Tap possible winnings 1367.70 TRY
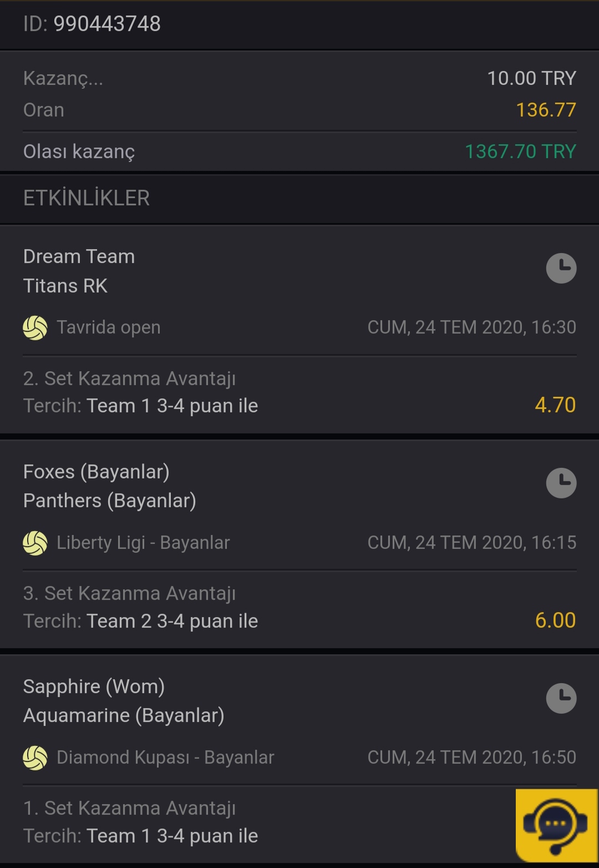Viewport: 599px width, 868px height. tap(520, 152)
